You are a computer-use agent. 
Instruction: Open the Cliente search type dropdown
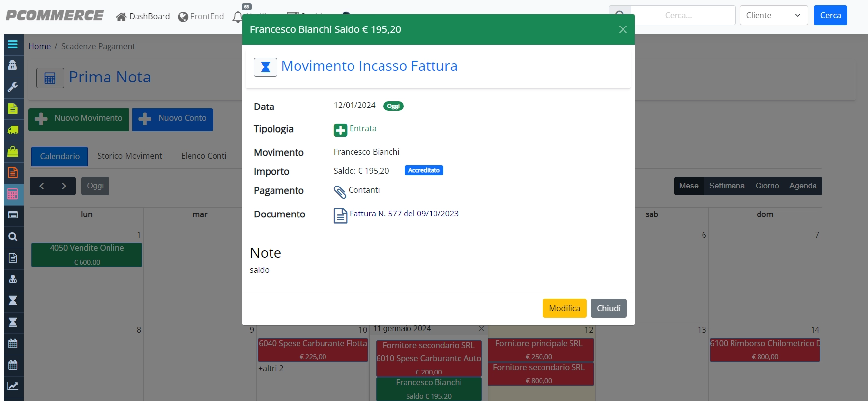[x=774, y=15]
